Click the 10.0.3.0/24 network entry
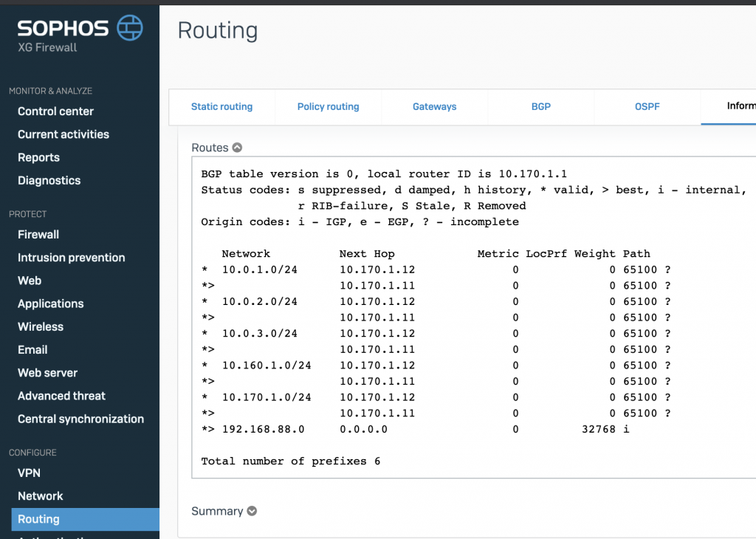 point(259,333)
